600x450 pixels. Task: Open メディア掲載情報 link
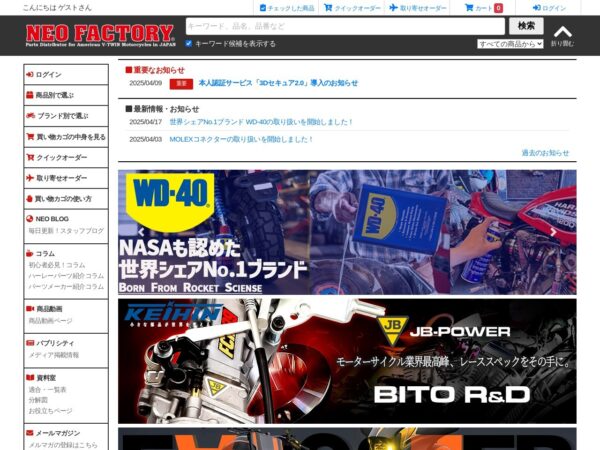coord(54,355)
